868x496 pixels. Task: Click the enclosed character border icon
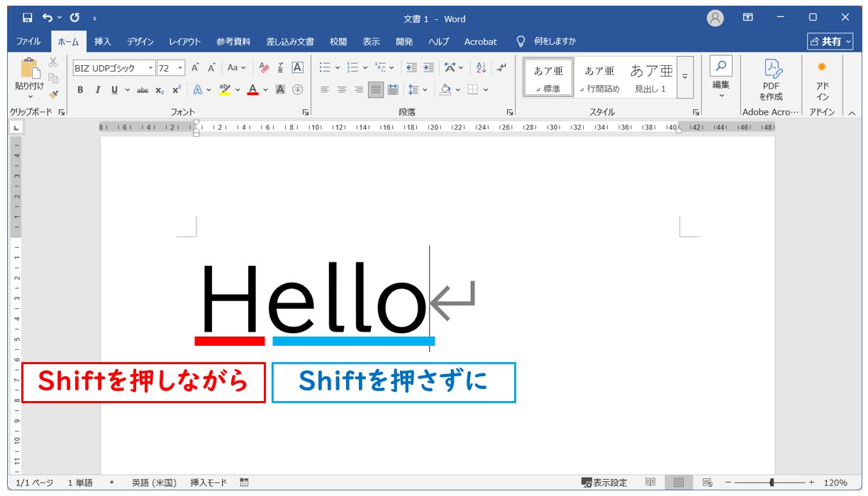click(297, 68)
